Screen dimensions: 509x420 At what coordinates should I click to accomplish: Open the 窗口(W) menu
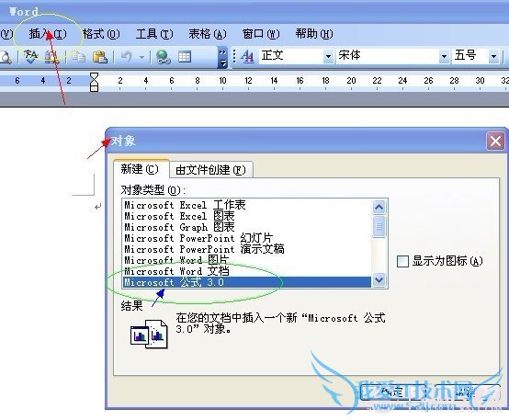point(261,34)
